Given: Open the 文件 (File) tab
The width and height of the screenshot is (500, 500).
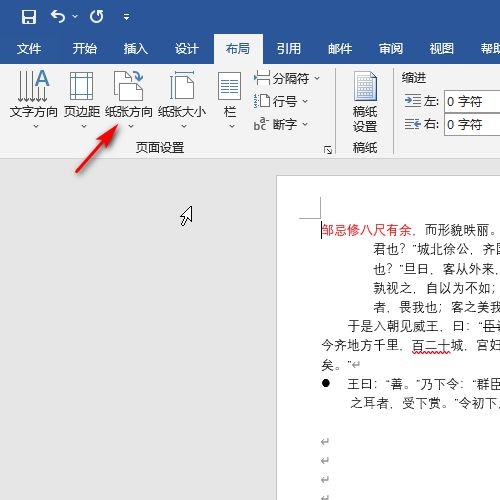Looking at the screenshot, I should click(x=29, y=49).
